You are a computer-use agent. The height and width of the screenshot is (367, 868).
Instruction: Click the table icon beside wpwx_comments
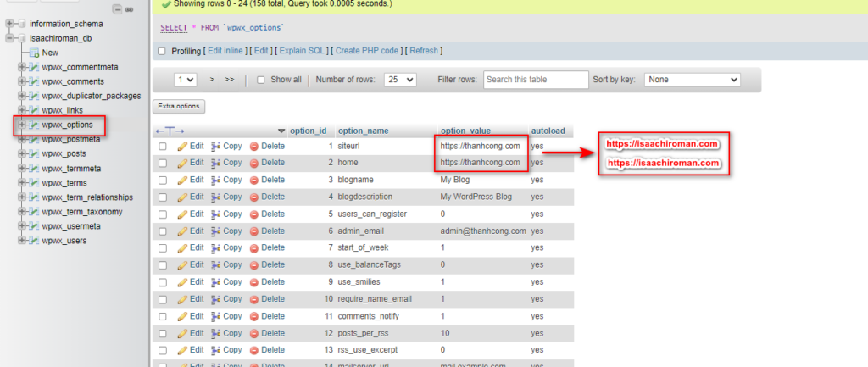pyautogui.click(x=34, y=81)
